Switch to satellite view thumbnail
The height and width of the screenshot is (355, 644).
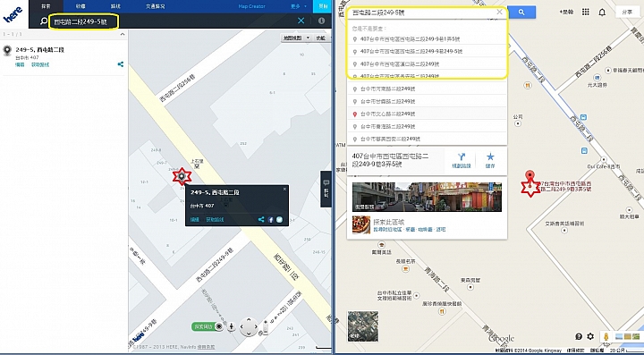pos(362,326)
